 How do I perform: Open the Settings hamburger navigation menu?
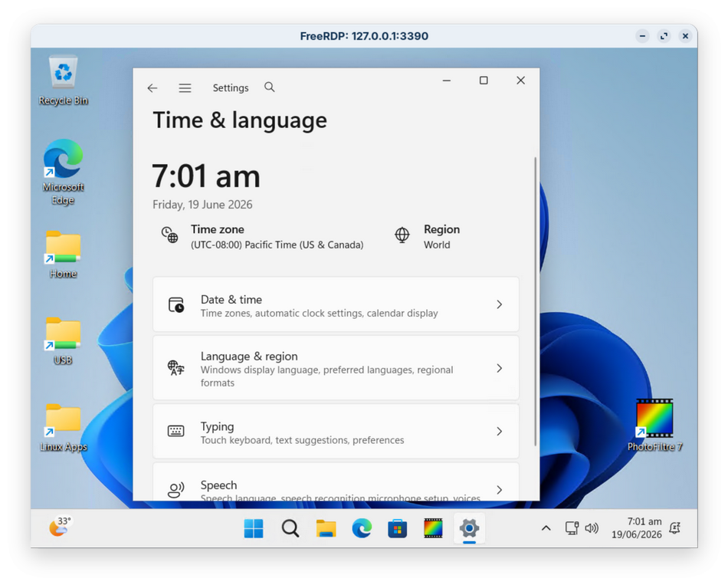185,88
